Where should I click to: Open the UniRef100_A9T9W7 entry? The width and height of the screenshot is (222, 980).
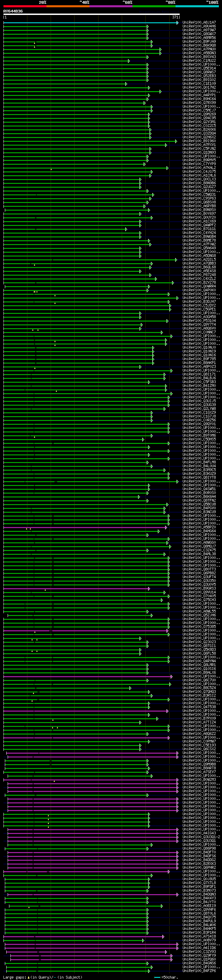pos(199,30)
